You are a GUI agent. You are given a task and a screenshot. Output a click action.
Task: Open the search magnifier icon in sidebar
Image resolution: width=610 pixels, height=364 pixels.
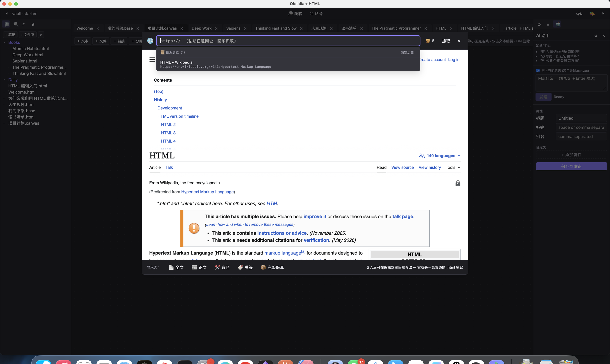[16, 24]
